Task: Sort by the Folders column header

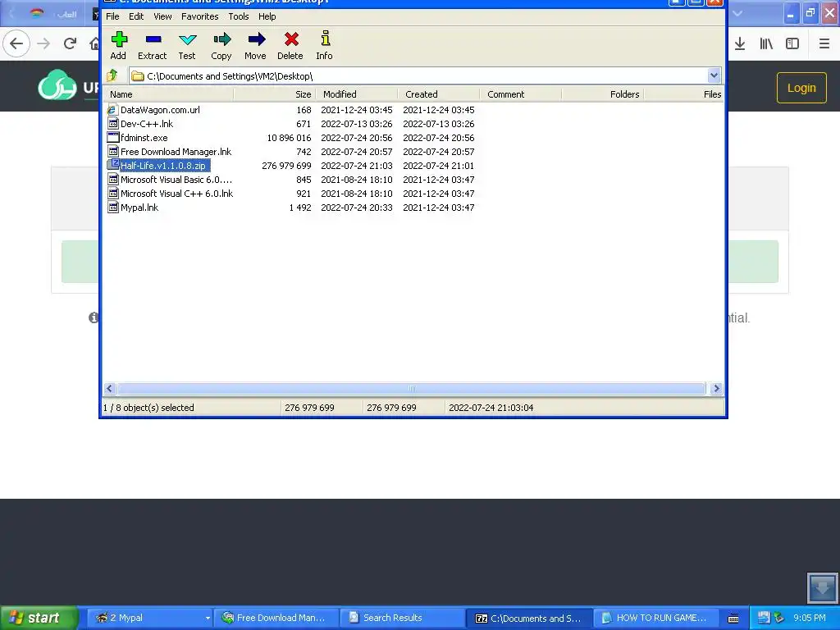Action: point(602,94)
